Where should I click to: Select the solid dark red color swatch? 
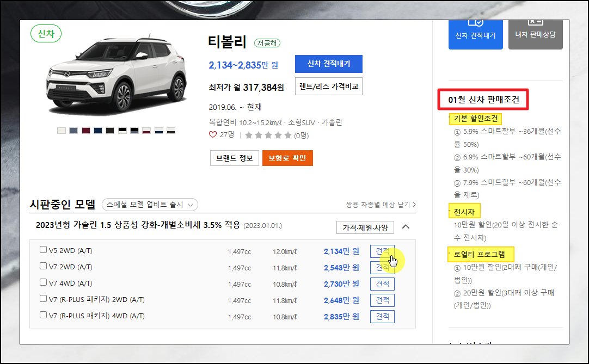point(86,131)
